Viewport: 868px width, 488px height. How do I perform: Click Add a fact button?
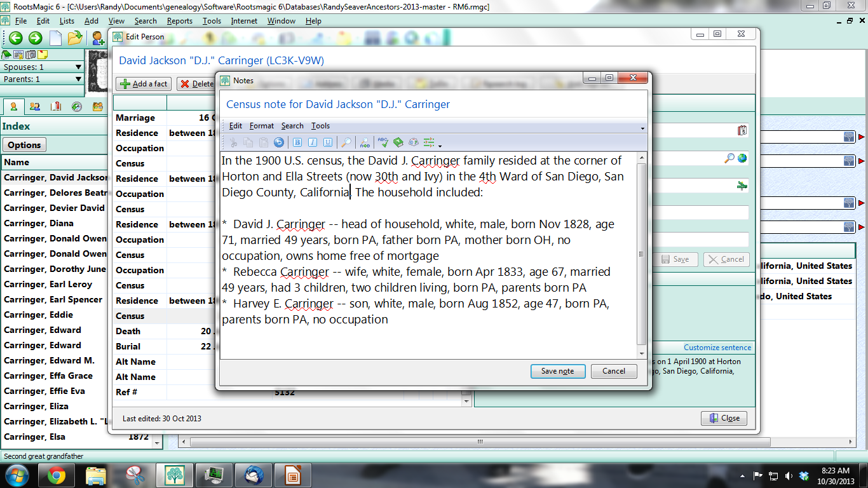click(144, 84)
